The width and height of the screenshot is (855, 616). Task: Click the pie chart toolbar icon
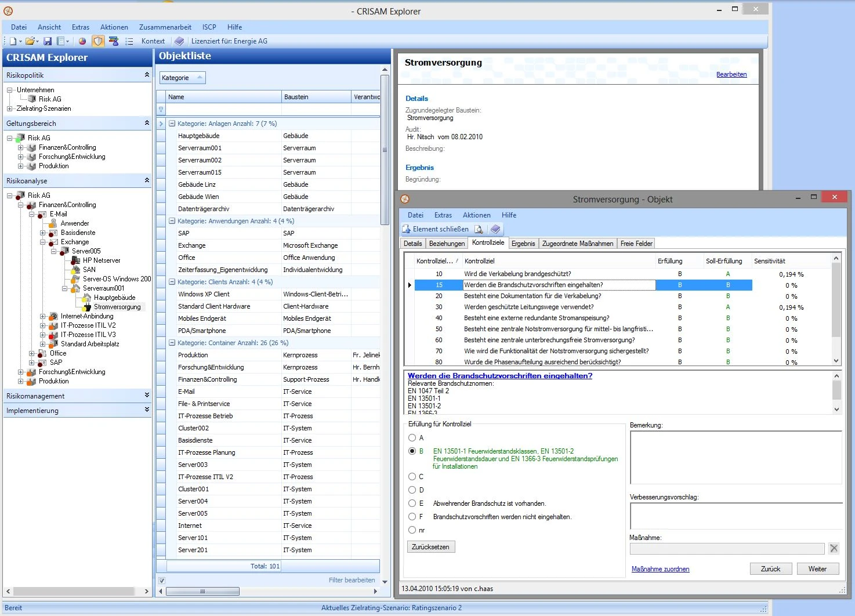coord(82,41)
